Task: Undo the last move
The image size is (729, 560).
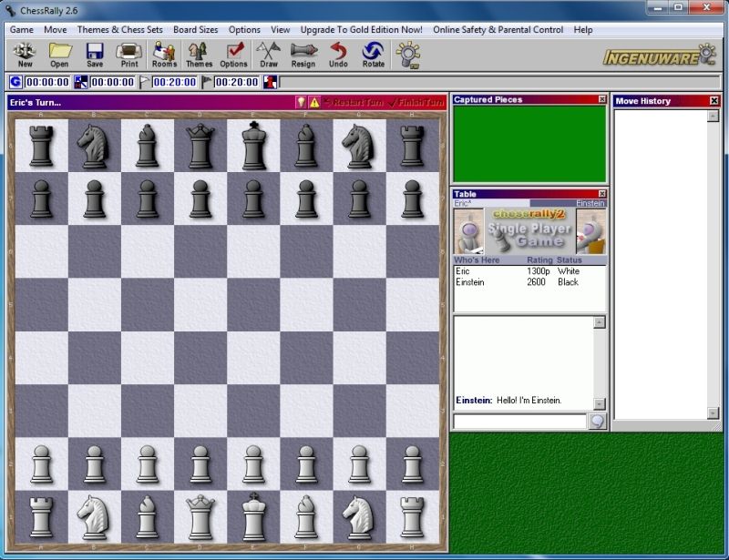Action: click(338, 55)
